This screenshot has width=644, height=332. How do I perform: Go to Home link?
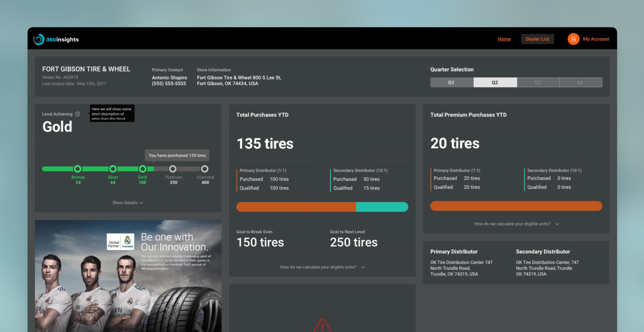(x=504, y=39)
